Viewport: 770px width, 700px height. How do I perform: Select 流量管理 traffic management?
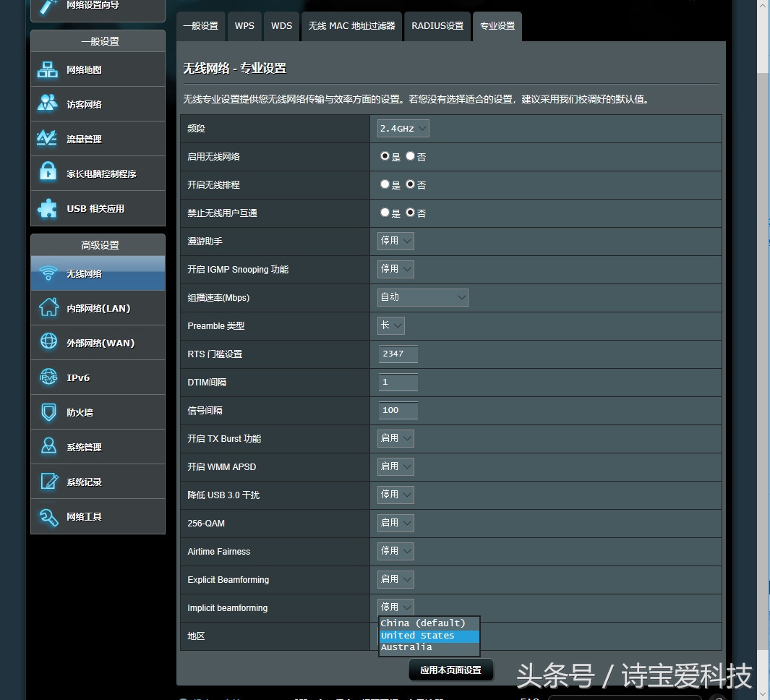[98, 138]
